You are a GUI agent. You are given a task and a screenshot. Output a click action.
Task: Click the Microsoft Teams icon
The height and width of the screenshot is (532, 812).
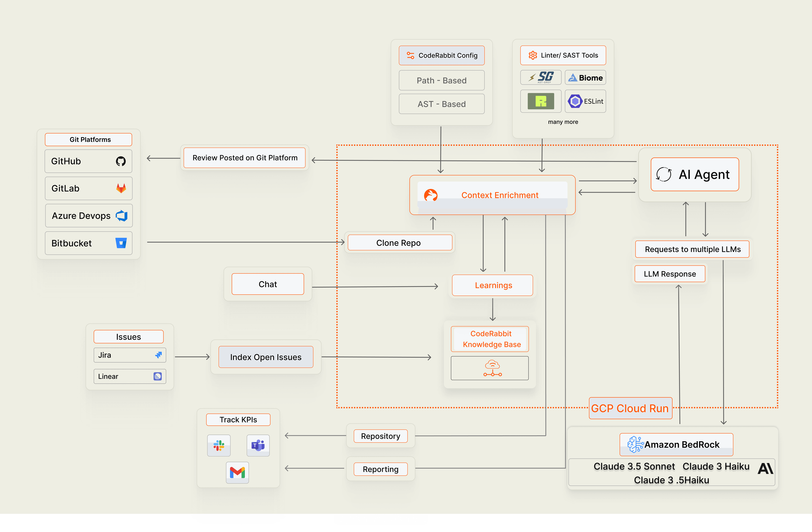coord(258,445)
